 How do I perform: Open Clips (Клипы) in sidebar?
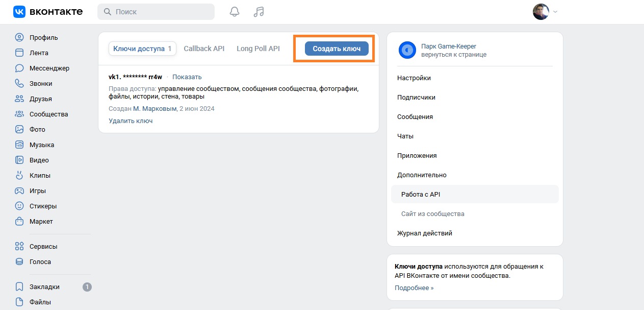point(40,175)
